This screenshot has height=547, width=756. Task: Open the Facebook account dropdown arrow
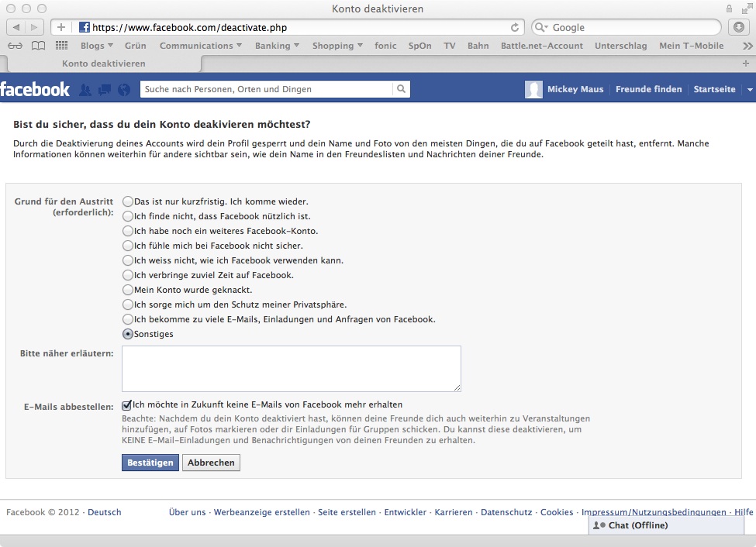[750, 90]
